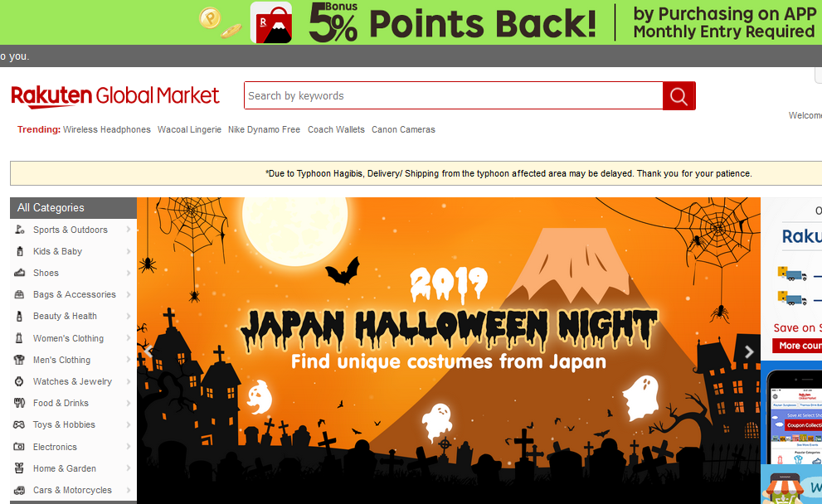The height and width of the screenshot is (504, 822).
Task: Open the Wireless Headphones trending link
Action: tap(106, 129)
